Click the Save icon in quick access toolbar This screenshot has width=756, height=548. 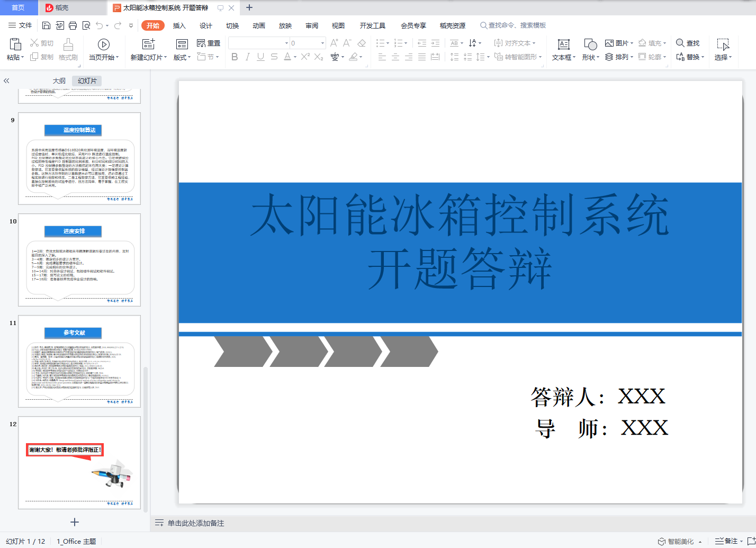pyautogui.click(x=46, y=25)
